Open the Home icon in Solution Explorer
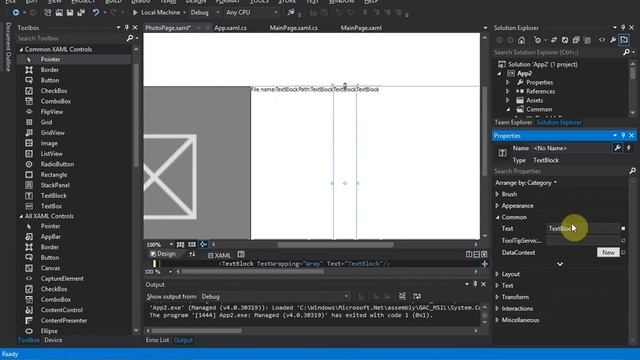Image resolution: width=640 pixels, height=360 pixels. pyautogui.click(x=521, y=40)
